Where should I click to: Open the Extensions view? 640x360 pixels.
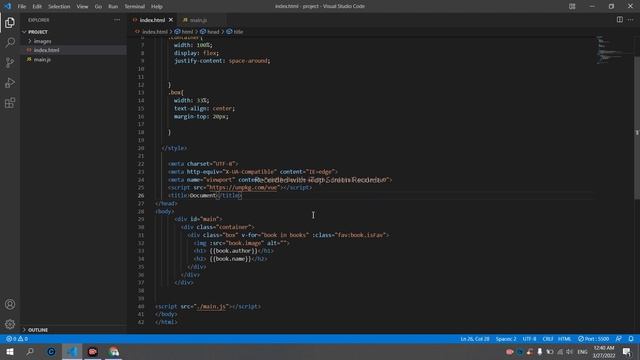pyautogui.click(x=10, y=102)
